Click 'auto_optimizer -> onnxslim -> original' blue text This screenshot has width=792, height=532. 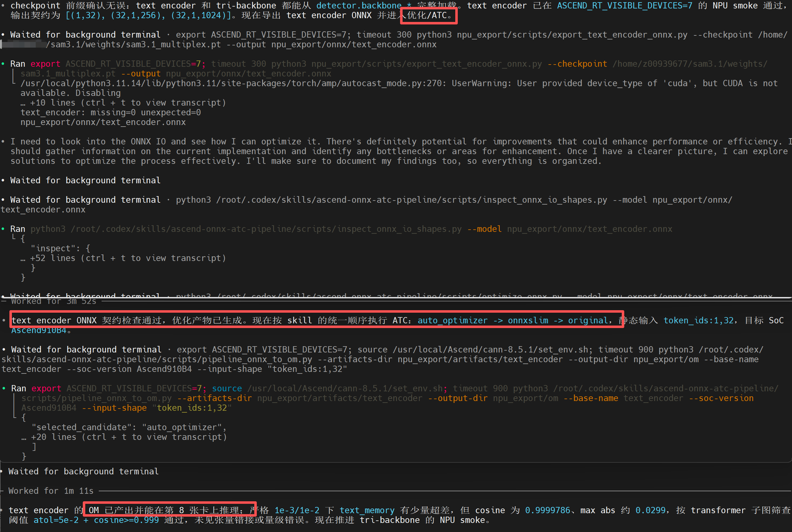pos(513,320)
